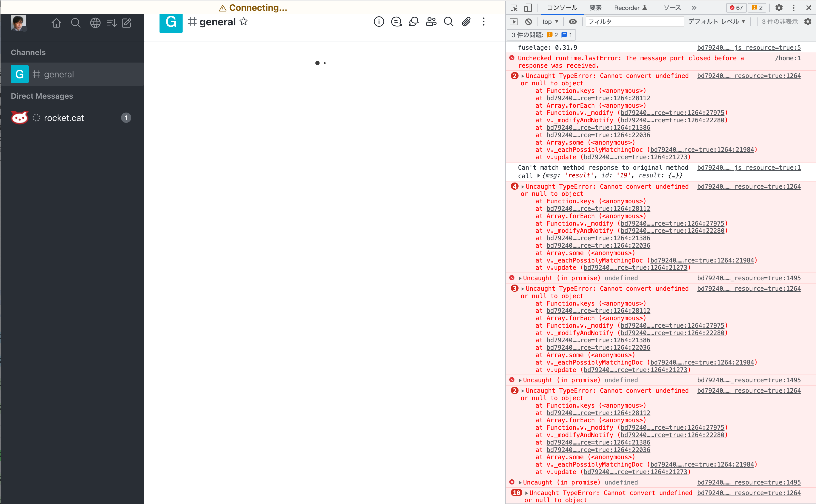
Task: Open the sort display options icon
Action: pyautogui.click(x=111, y=23)
